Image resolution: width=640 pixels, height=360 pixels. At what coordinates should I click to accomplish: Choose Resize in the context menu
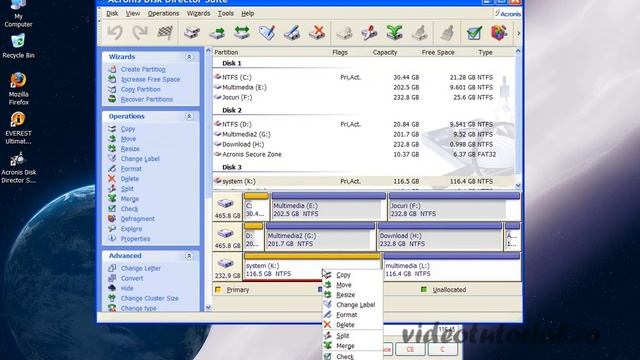coord(353,295)
